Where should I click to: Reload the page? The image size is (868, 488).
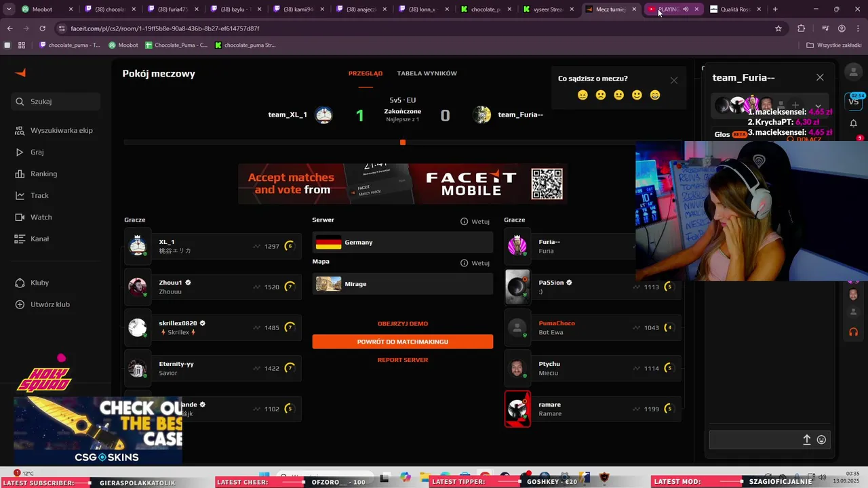tap(42, 28)
